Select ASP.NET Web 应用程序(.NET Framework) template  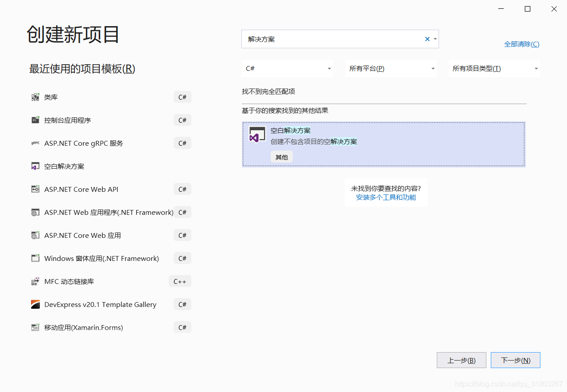(x=111, y=212)
